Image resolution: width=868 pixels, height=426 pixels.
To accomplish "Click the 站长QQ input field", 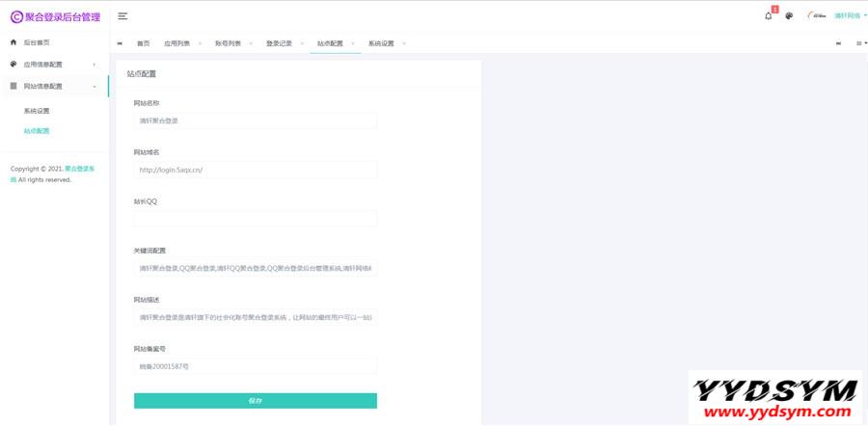I will click(255, 219).
